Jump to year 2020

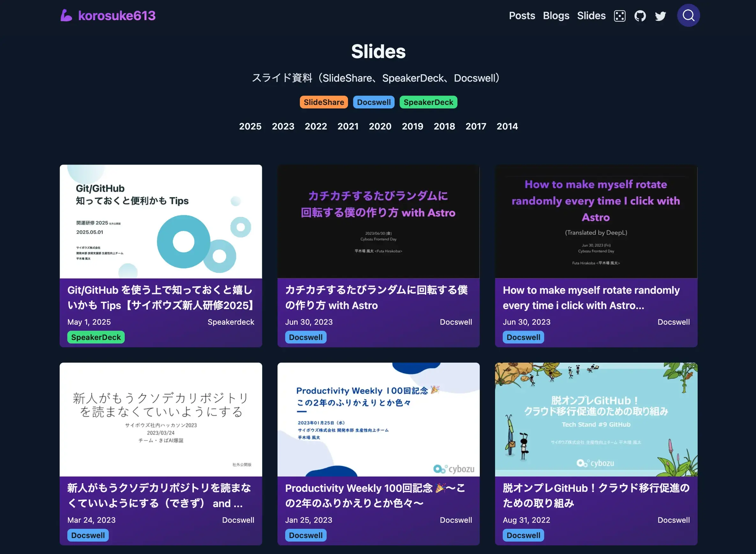point(380,126)
